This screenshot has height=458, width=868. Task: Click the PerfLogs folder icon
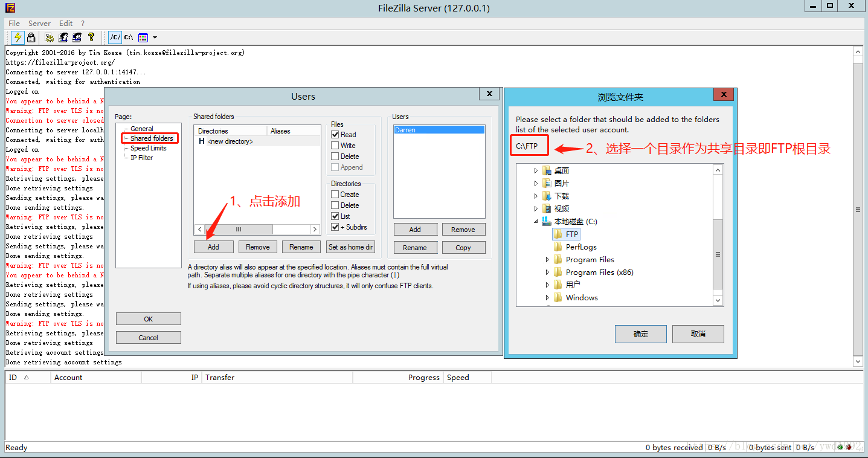point(558,247)
